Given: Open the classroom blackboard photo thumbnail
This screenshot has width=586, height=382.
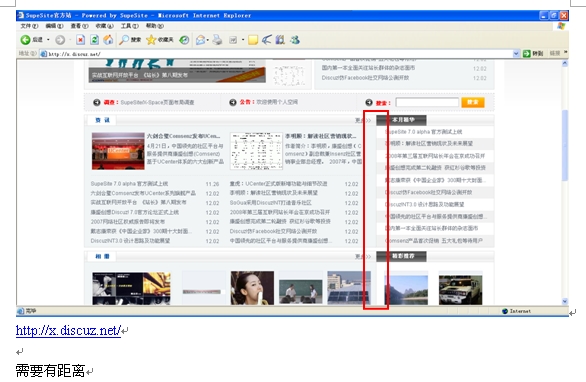Looking at the screenshot, I should coord(300,292).
